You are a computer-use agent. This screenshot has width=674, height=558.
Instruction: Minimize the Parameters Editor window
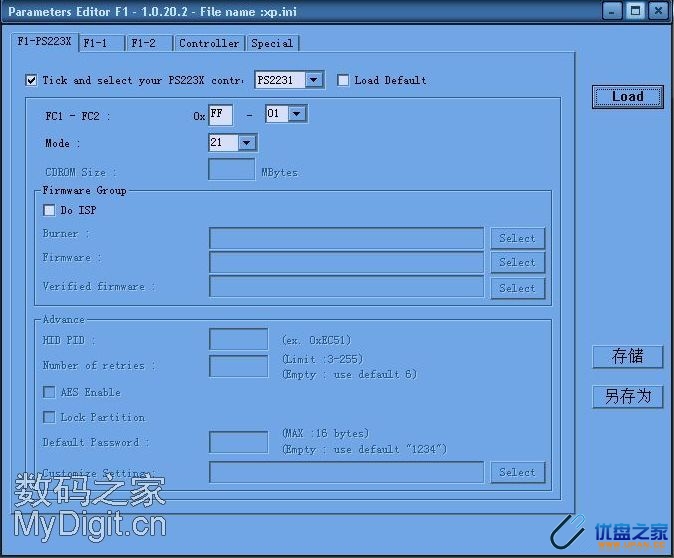coord(613,10)
